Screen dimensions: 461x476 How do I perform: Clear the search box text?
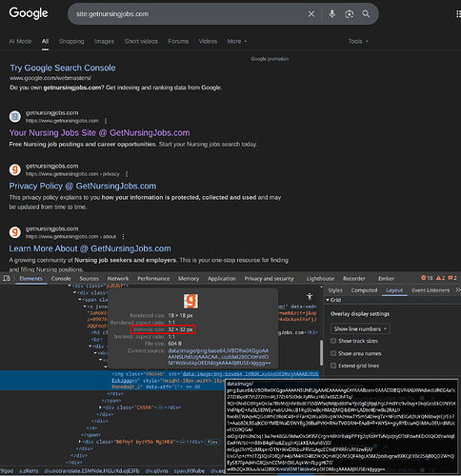(x=311, y=14)
